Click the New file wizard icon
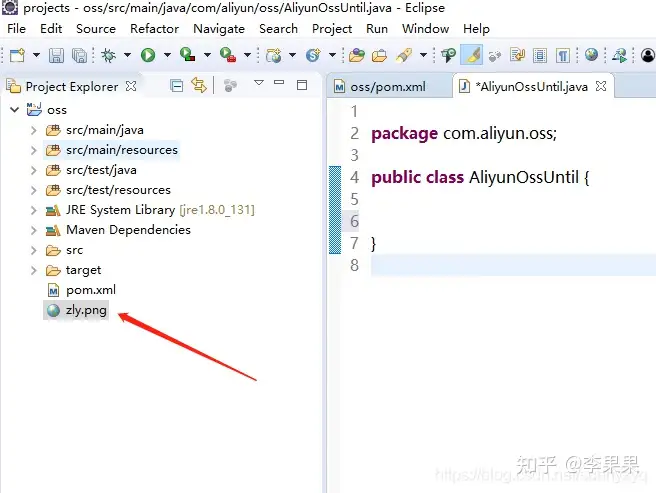Screen dimensions: 656x493 click(x=17, y=55)
